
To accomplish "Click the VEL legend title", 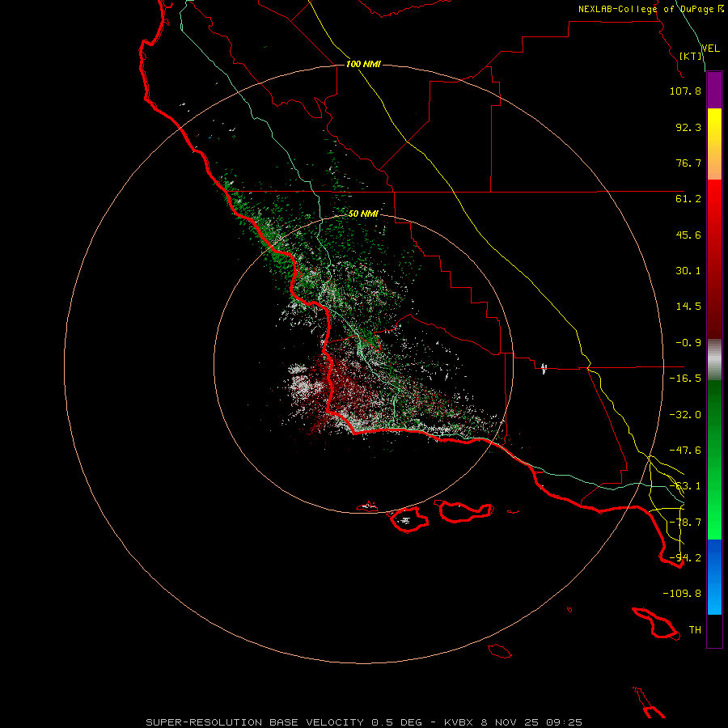I will click(710, 49).
